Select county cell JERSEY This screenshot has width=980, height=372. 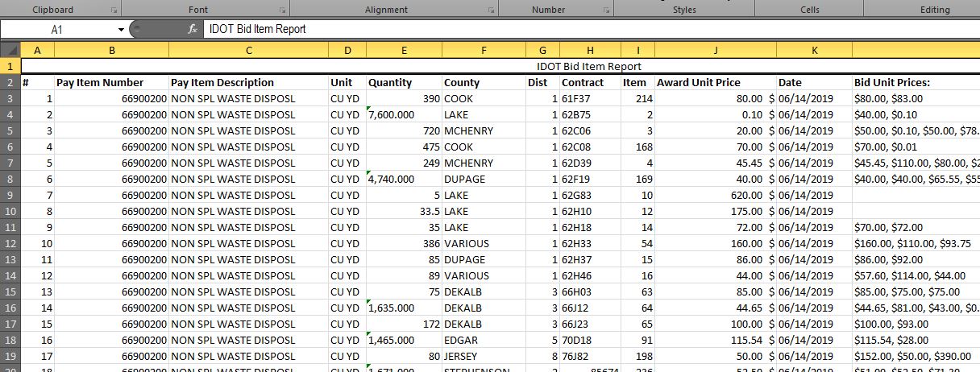tap(484, 356)
